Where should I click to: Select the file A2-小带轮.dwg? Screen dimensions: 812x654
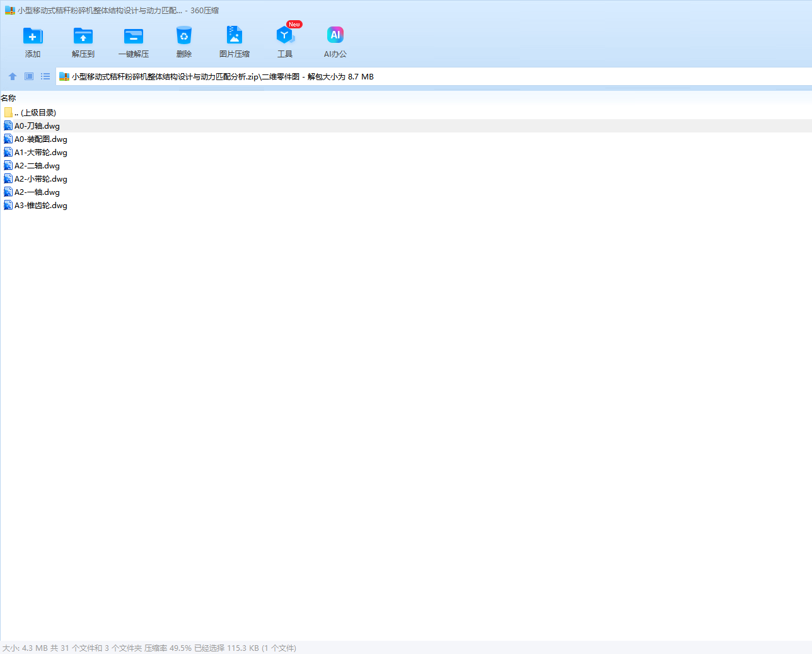coord(406,179)
